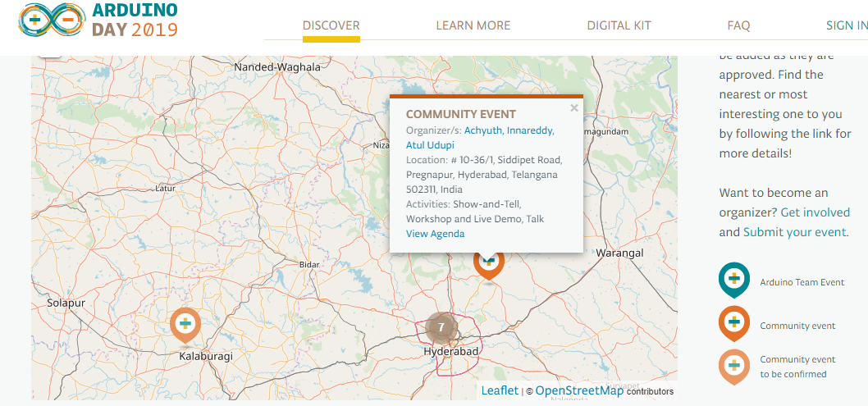
Task: Close the Community Event popup
Action: (x=574, y=108)
